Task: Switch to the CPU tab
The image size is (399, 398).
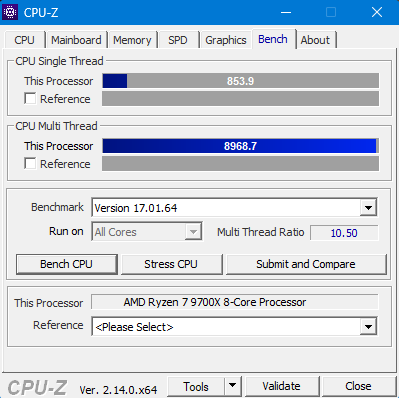Action: coord(24,40)
